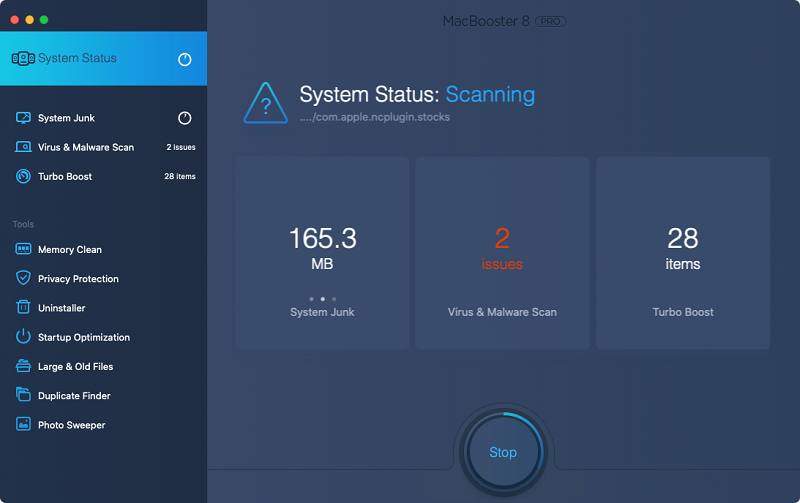This screenshot has width=800, height=503.
Task: Open Large & Old Files tool
Action: 104,366
